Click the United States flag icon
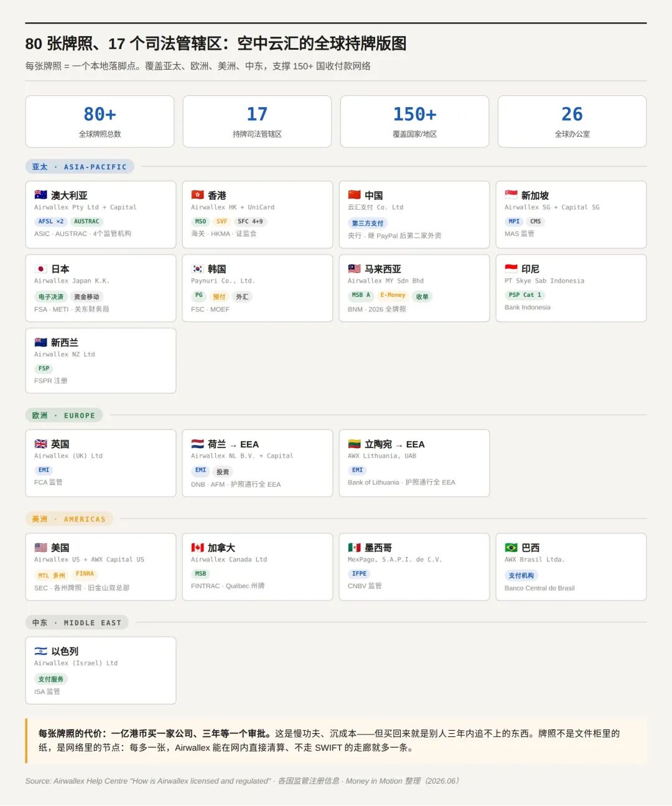 40,547
